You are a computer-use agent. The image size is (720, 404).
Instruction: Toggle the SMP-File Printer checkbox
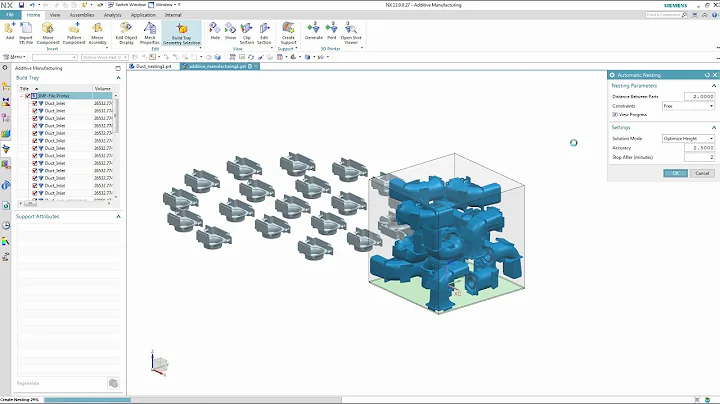[x=28, y=96]
